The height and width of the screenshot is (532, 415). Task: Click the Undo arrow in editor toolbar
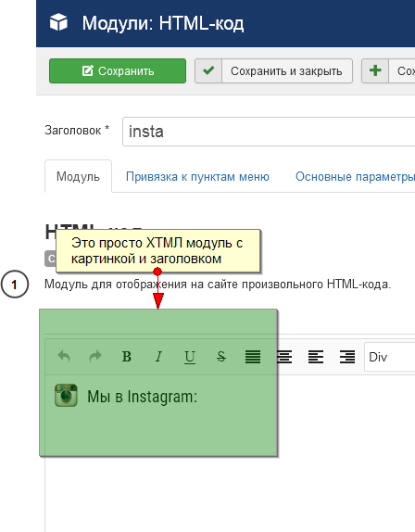[x=64, y=357]
